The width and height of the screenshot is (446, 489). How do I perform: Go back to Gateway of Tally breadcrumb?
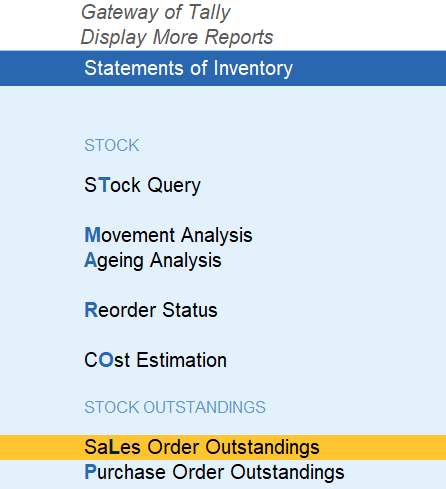[156, 12]
